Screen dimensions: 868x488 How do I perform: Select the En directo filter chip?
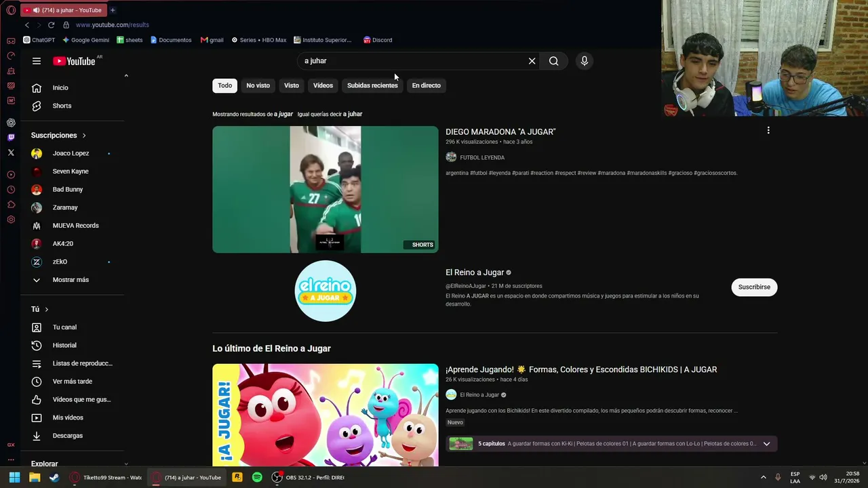click(x=427, y=85)
